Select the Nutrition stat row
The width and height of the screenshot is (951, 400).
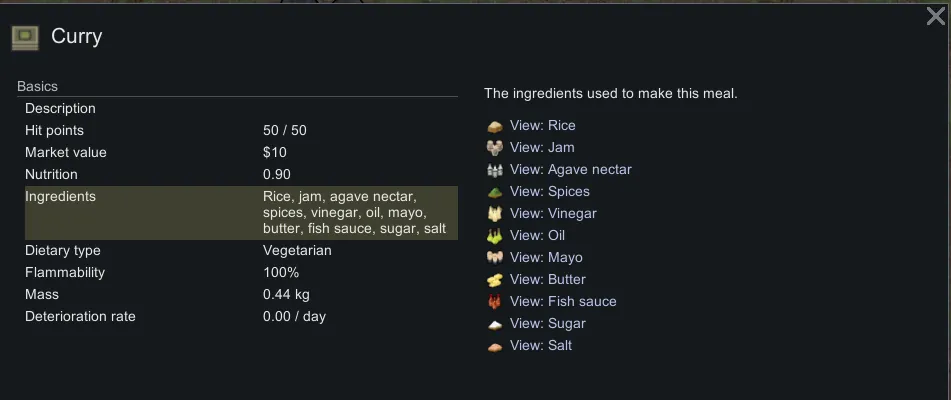tap(237, 175)
